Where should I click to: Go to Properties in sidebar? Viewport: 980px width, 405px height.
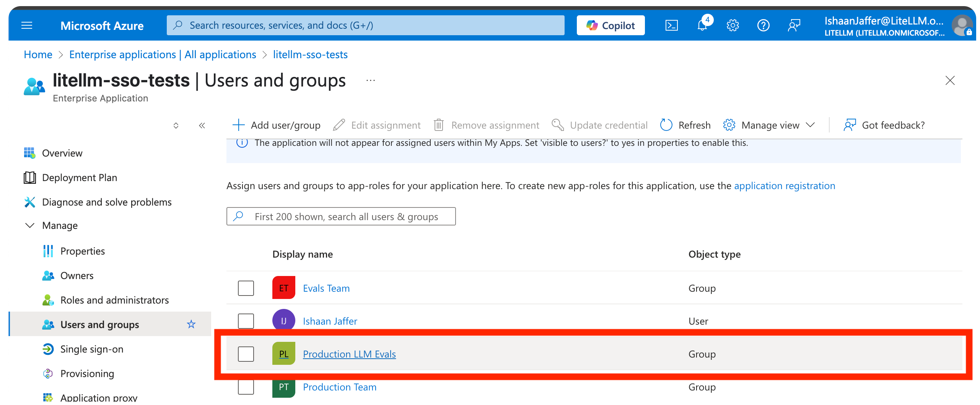point(83,251)
